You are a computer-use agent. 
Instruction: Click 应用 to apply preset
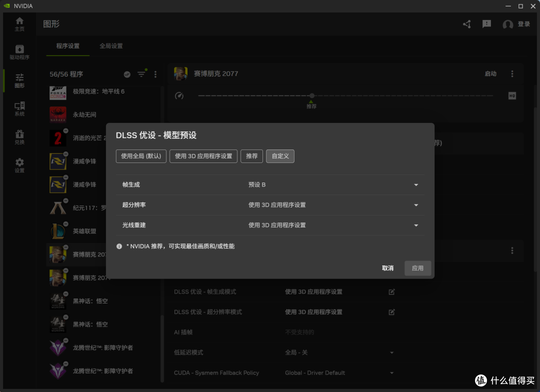(x=417, y=268)
